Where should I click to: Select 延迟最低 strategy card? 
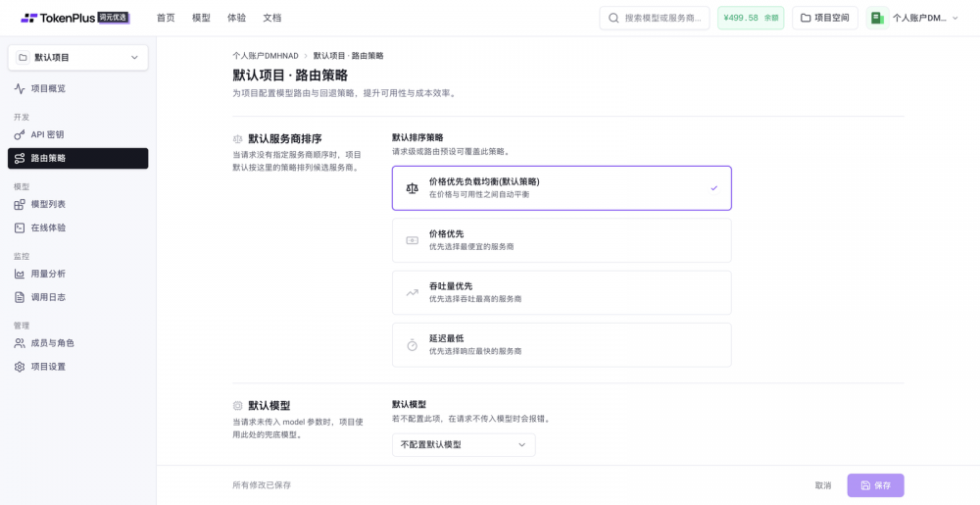click(562, 345)
